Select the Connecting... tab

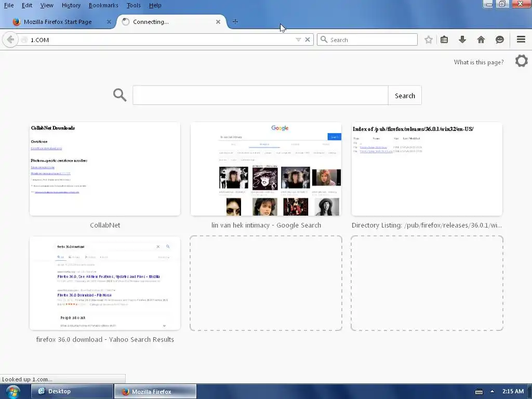(171, 22)
